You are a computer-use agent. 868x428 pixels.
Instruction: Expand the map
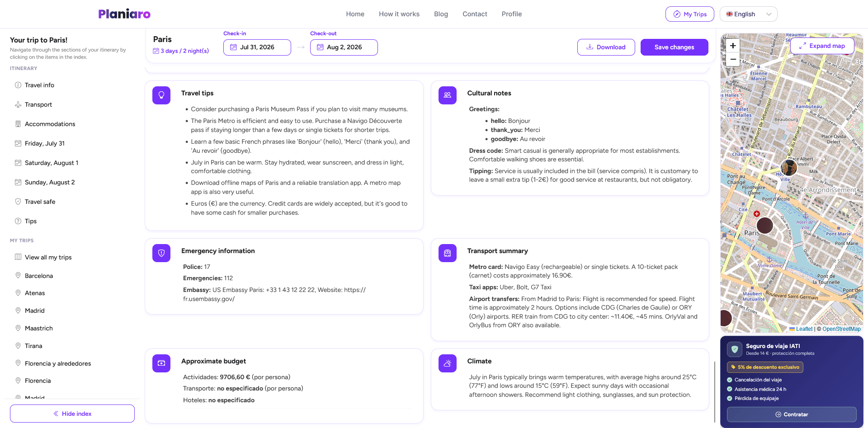822,46
